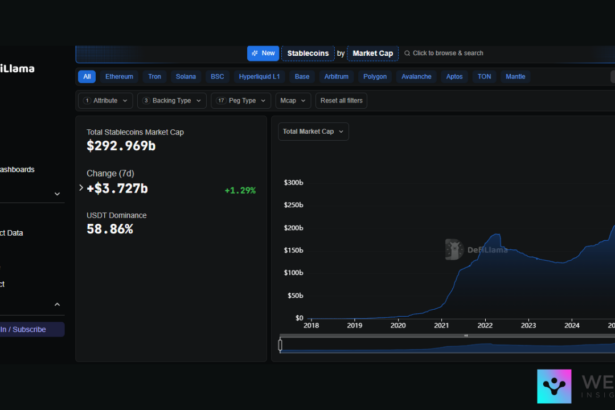Expand the Change (7d) arrow
Screen dimensions: 615x410
[x=81, y=188]
